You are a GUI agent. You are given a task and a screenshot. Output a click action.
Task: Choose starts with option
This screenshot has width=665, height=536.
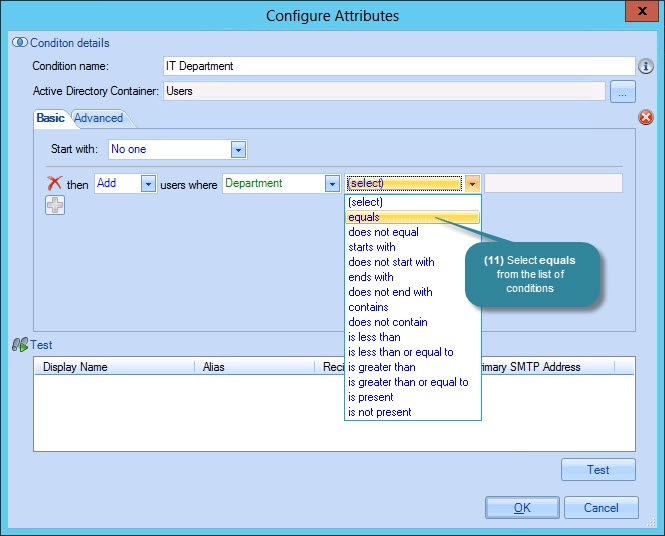(413, 247)
